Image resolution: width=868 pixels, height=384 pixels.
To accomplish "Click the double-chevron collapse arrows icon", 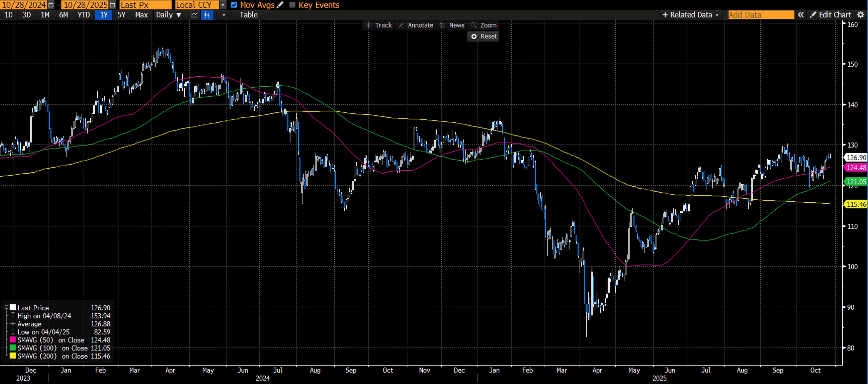I will tap(801, 15).
